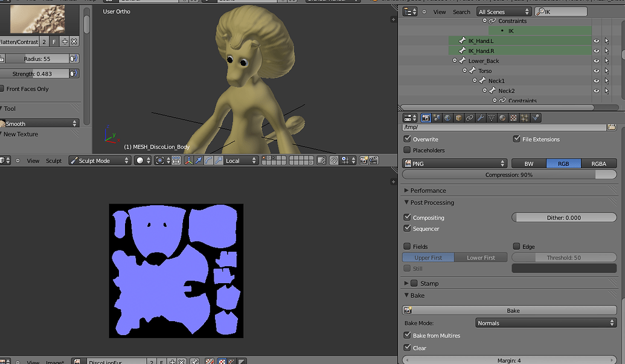Click the search magnifier icon in outliner
Screen dimensions: 625x364
540,11
